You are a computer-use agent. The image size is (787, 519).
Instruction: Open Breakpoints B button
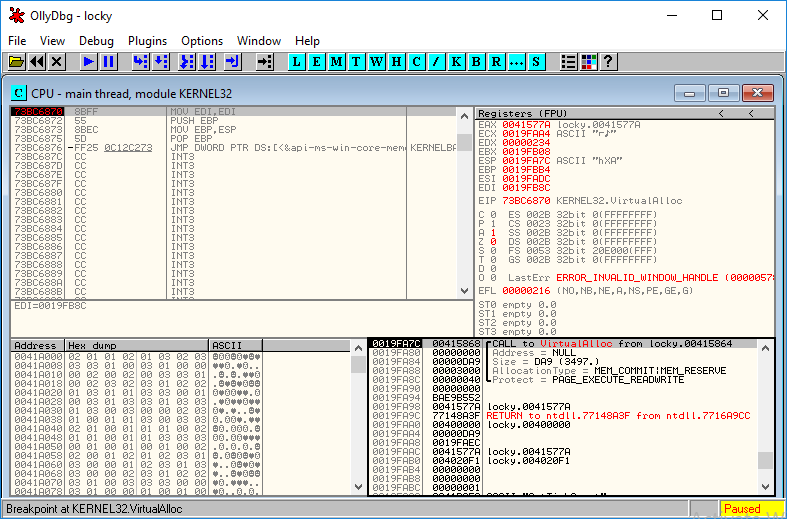(x=476, y=62)
